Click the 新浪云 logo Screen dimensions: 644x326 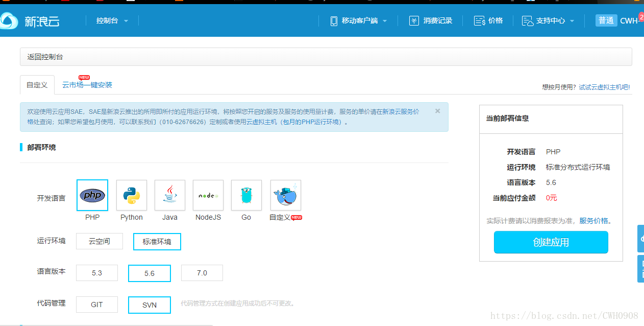30,21
